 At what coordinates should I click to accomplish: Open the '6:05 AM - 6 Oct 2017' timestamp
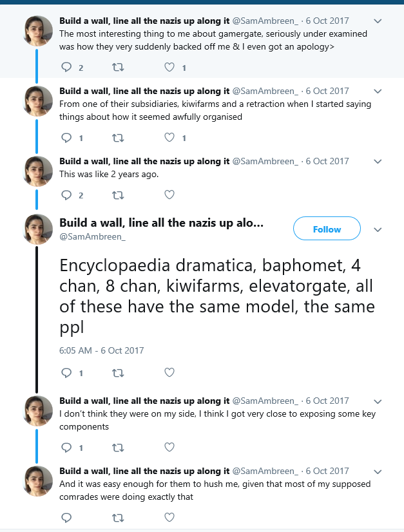[x=102, y=350]
